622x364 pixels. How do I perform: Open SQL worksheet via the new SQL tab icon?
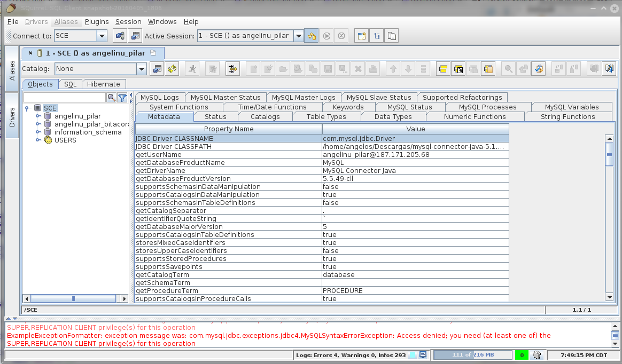point(361,35)
